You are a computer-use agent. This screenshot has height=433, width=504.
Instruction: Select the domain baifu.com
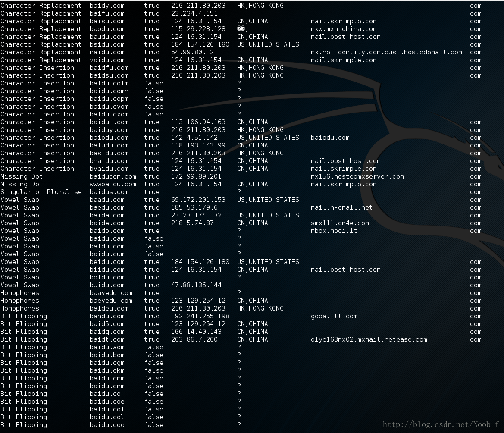click(107, 13)
